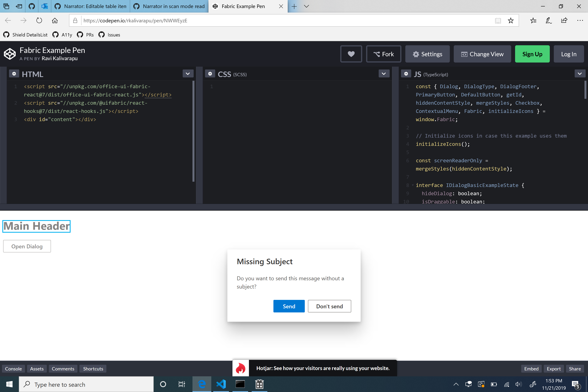Screen dimensions: 588x392
Task: Click the site lock icon
Action: 75,21
